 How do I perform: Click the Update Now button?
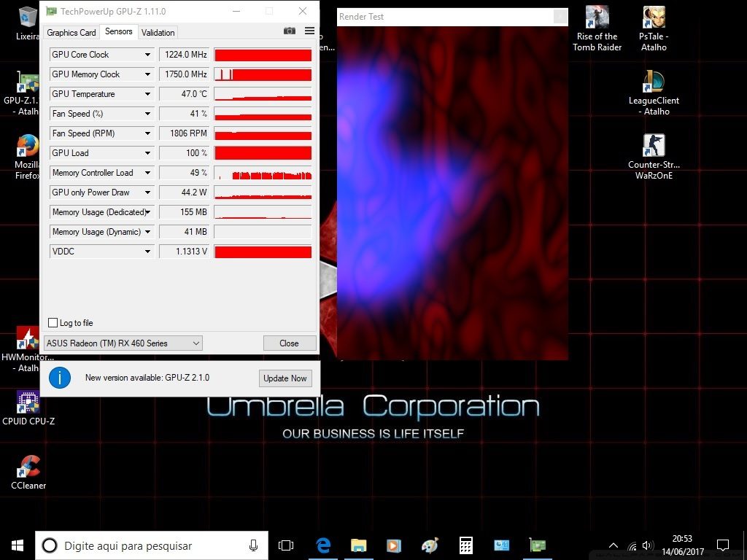click(x=285, y=378)
